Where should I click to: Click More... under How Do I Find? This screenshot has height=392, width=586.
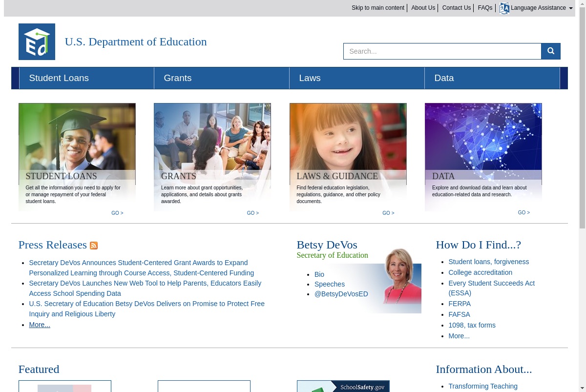(x=459, y=336)
